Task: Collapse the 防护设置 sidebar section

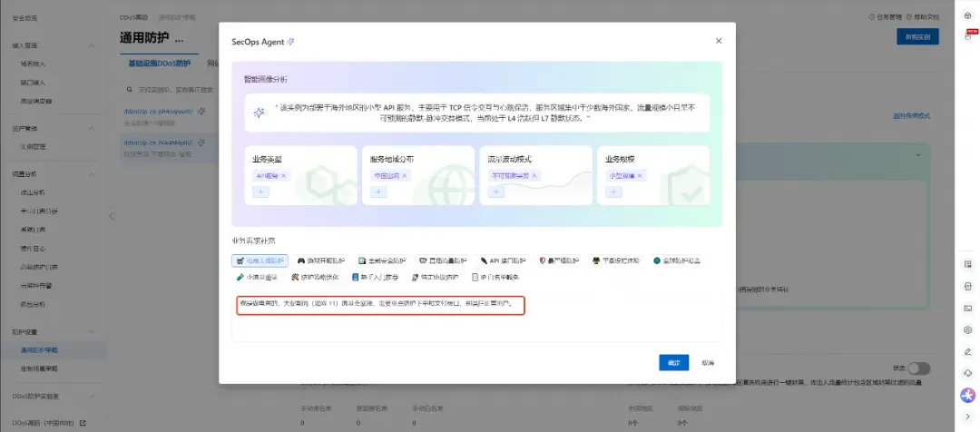Action: 92,331
